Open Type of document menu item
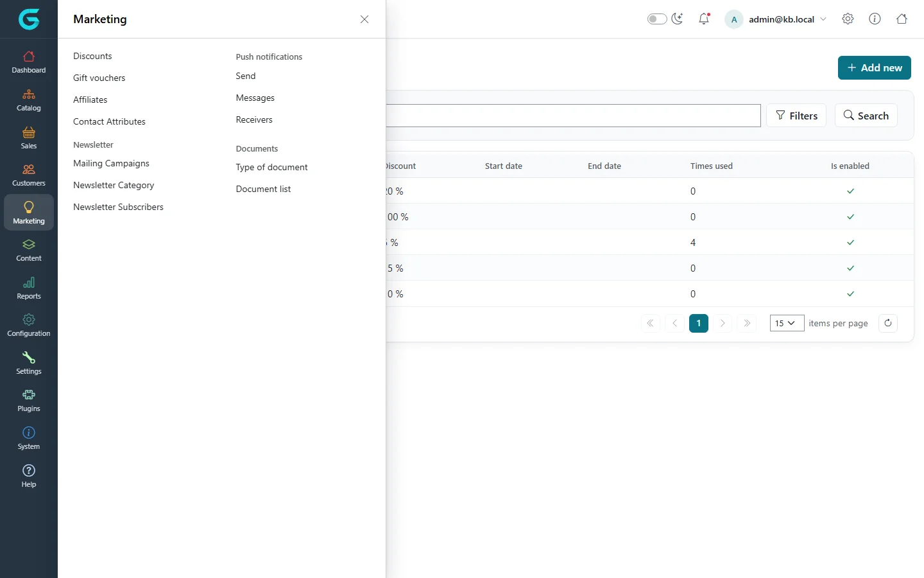Image resolution: width=924 pixels, height=578 pixels. [271, 167]
